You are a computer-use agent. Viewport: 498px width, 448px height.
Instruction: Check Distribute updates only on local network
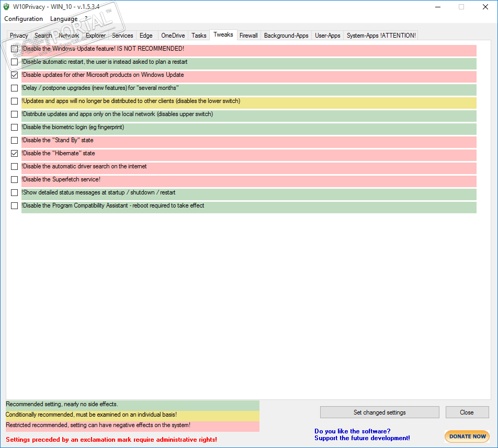pyautogui.click(x=14, y=114)
